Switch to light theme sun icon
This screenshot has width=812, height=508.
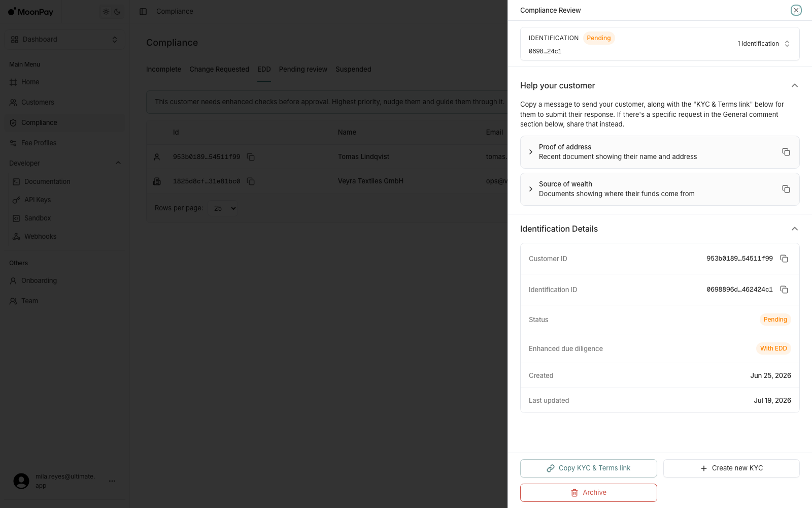point(106,12)
